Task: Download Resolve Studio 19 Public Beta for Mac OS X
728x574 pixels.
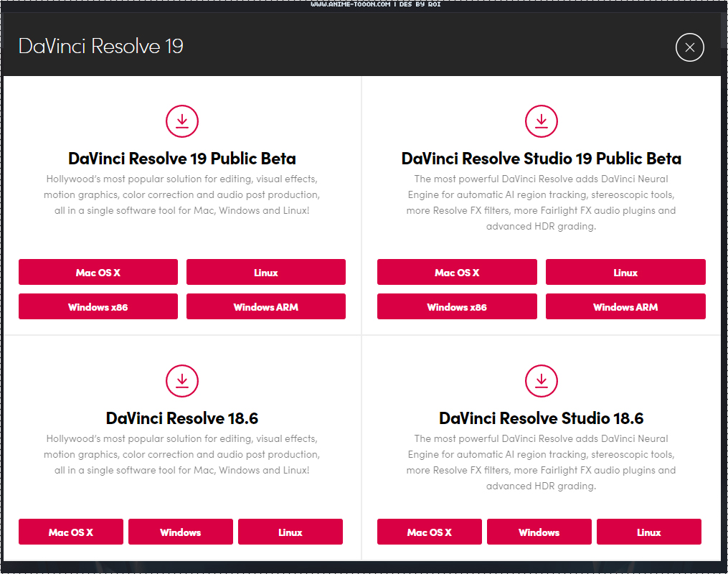Action: pos(457,272)
